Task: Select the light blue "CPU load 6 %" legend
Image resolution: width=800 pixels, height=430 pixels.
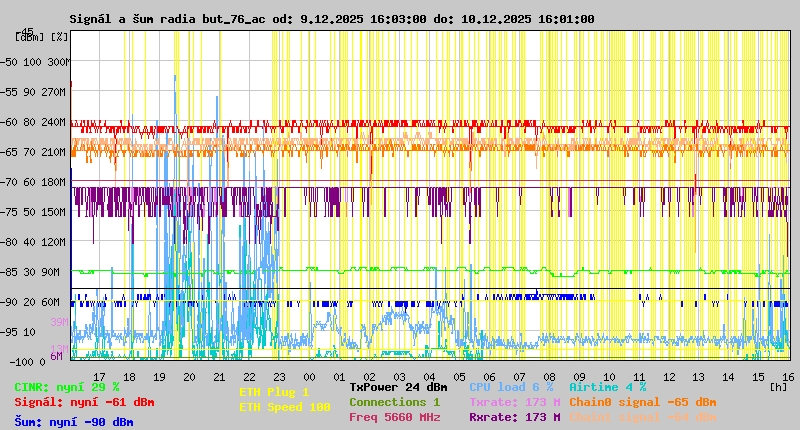Action: point(510,387)
